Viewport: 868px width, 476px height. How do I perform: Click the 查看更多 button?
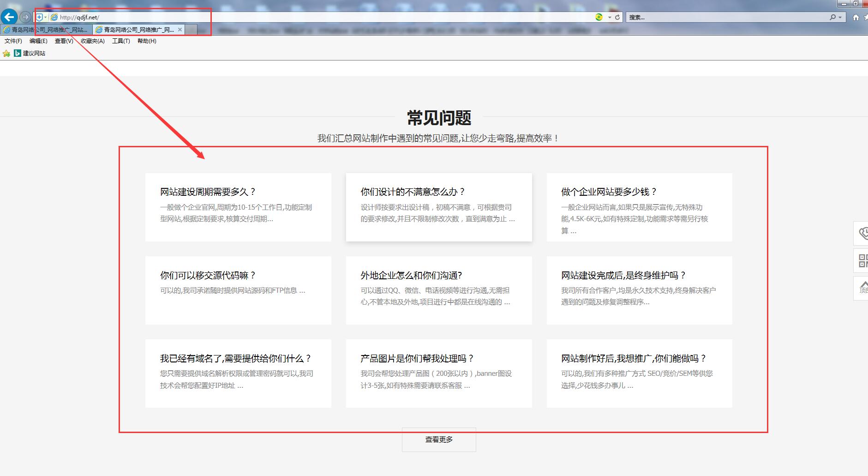439,440
